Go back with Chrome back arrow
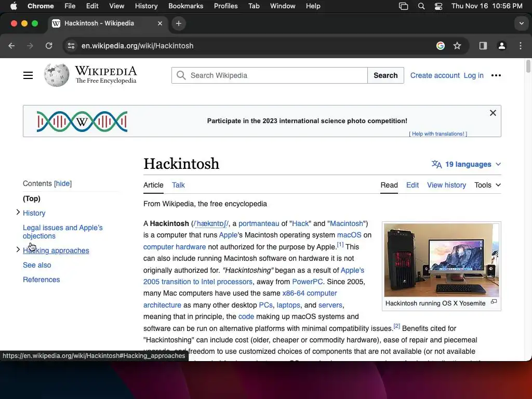The height and width of the screenshot is (399, 532). (x=11, y=46)
